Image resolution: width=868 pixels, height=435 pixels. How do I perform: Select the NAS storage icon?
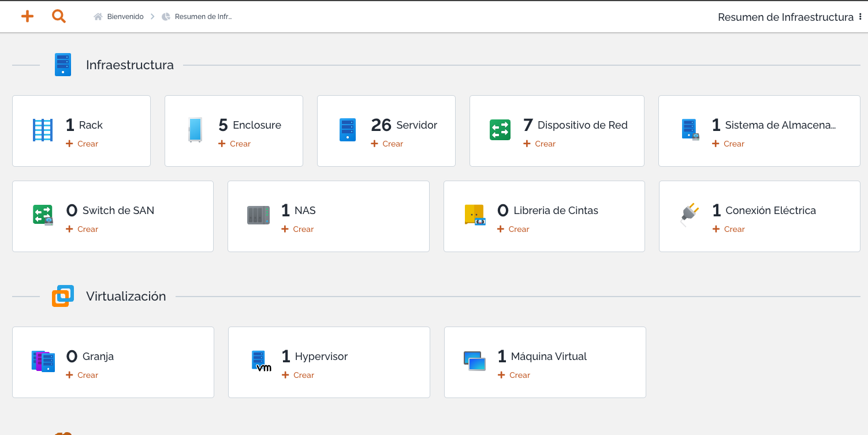pos(258,215)
